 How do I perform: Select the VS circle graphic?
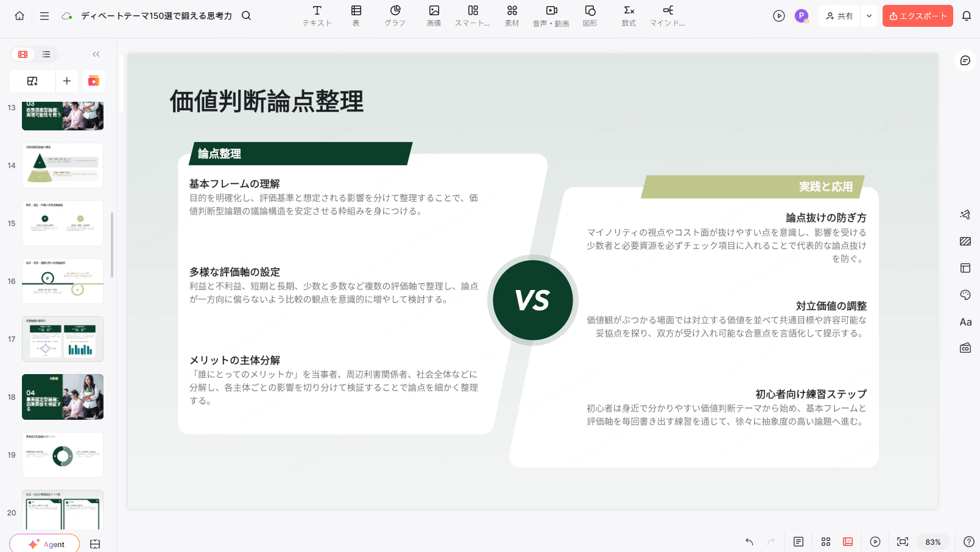point(533,300)
